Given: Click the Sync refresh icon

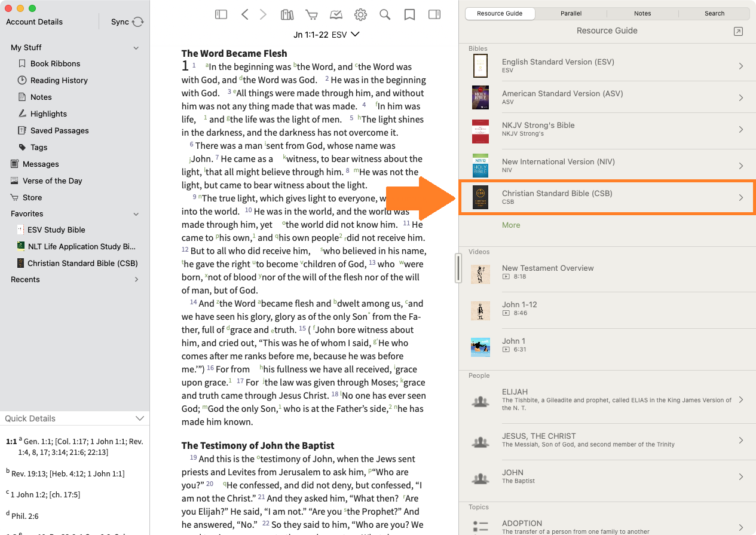Looking at the screenshot, I should click(x=138, y=22).
